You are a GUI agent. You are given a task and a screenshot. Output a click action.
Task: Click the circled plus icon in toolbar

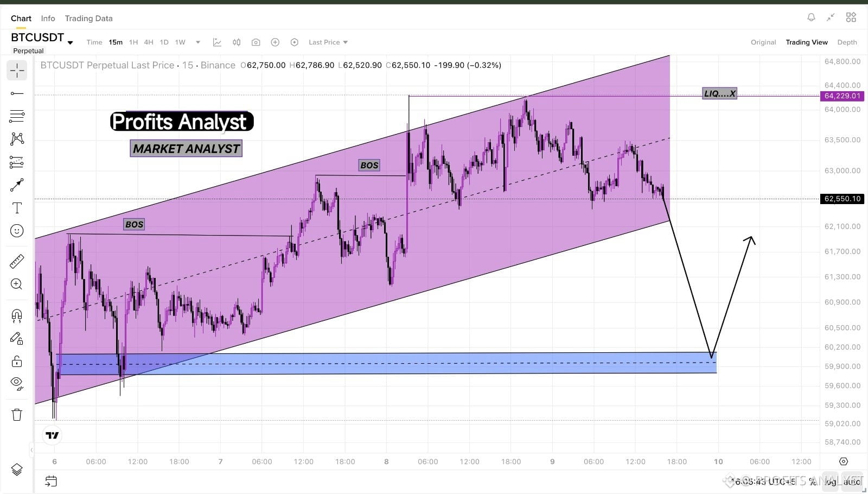click(275, 42)
